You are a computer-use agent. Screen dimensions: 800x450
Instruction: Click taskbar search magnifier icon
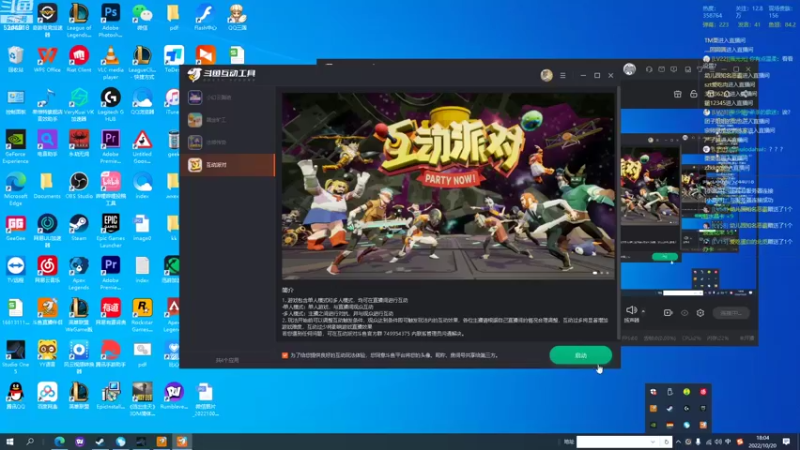30,441
